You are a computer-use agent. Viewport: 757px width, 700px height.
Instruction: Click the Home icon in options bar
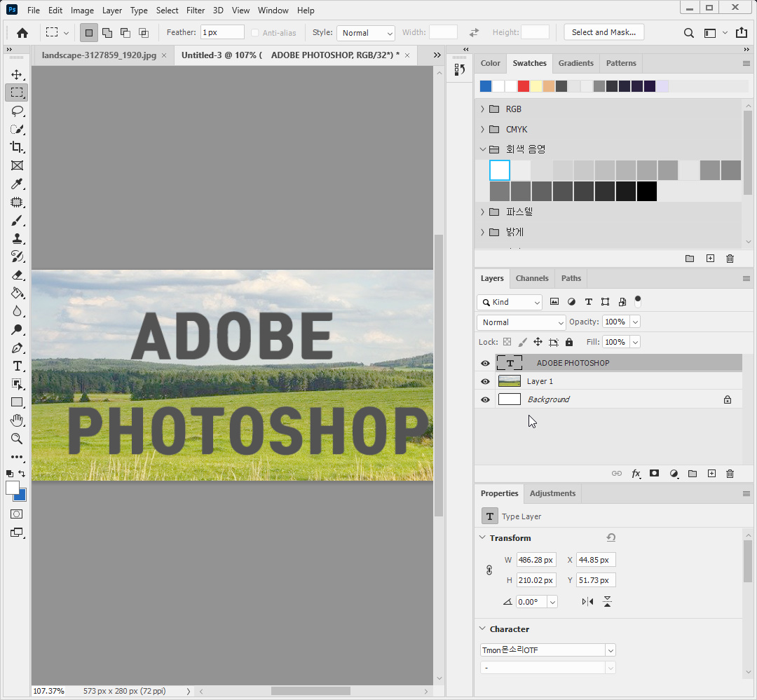22,33
